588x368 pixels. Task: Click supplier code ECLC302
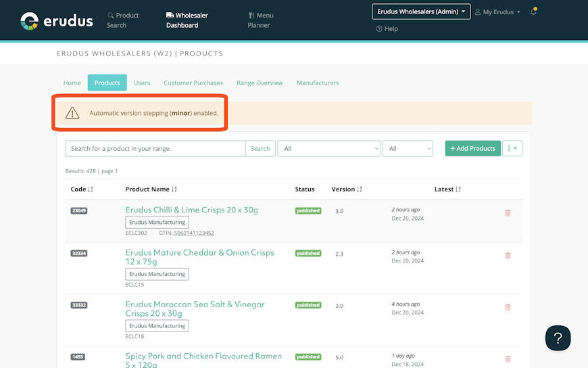(136, 233)
